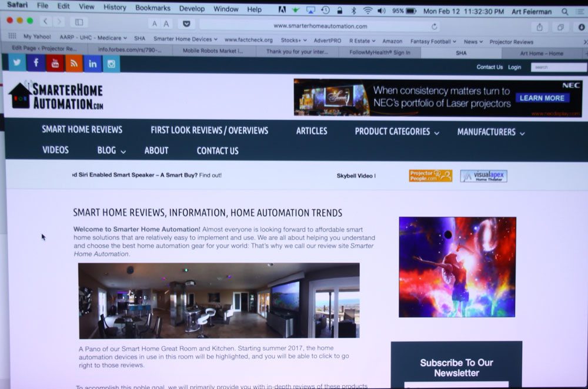Click the Login link

(x=514, y=67)
